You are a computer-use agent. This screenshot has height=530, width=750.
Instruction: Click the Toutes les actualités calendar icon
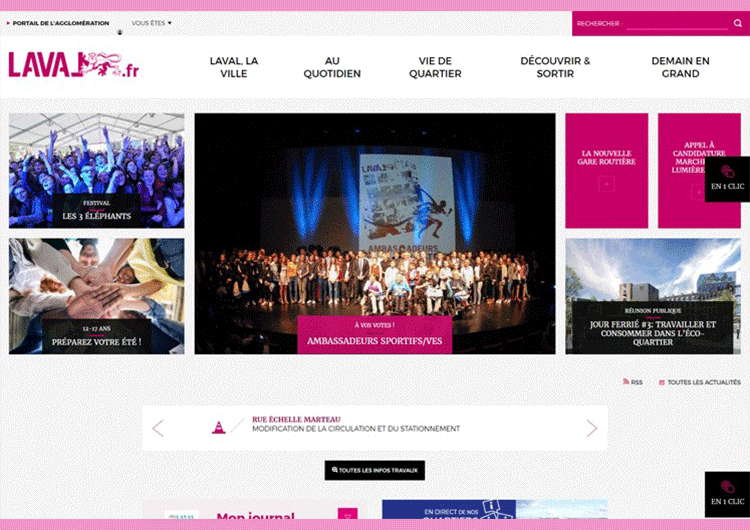tap(662, 382)
